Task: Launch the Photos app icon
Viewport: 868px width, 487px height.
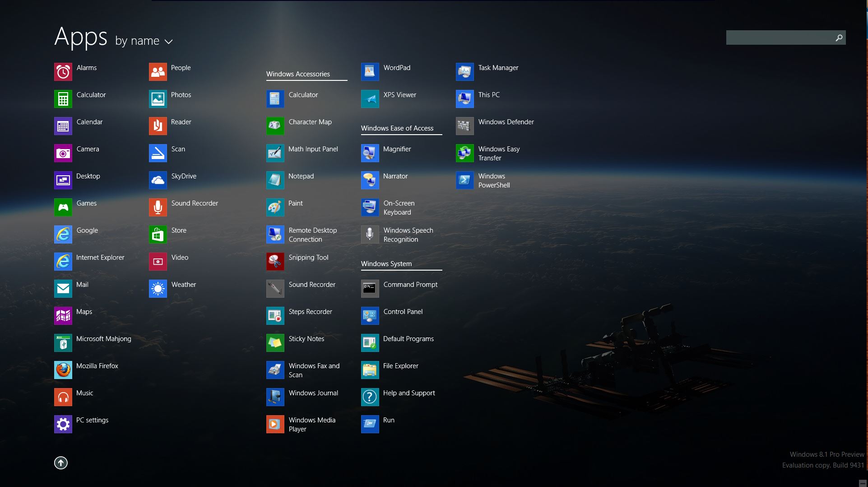Action: click(x=158, y=99)
